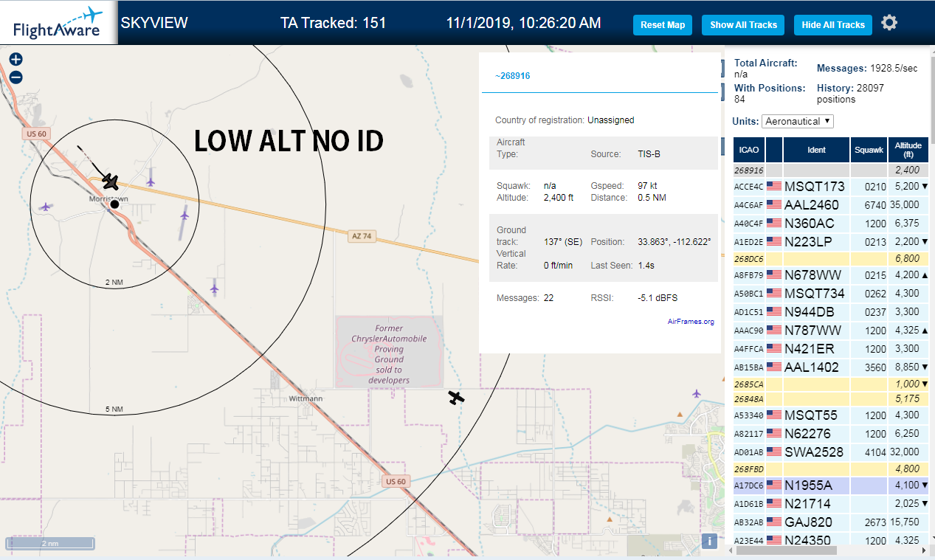The height and width of the screenshot is (560, 935).
Task: Click the purple aircraft near US 60 diagonal
Action: [x=214, y=288]
